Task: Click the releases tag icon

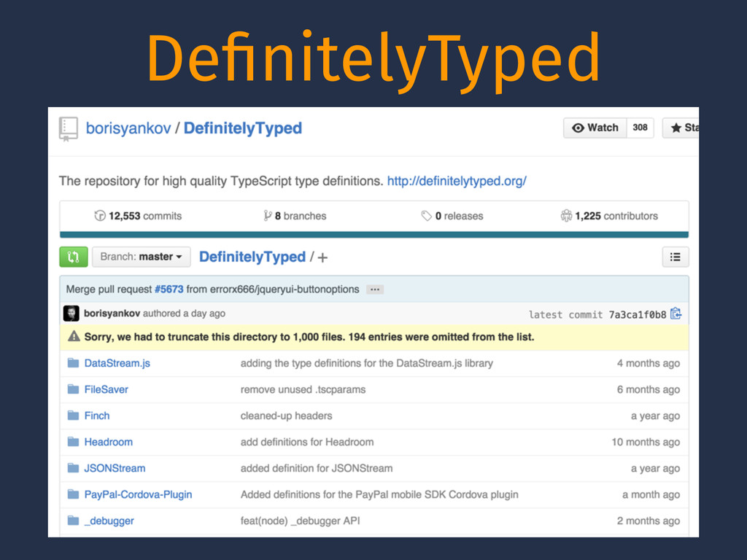Action: click(426, 216)
